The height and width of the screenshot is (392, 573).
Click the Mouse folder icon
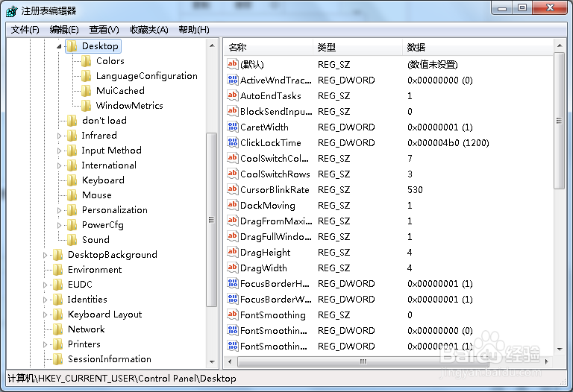click(x=72, y=195)
